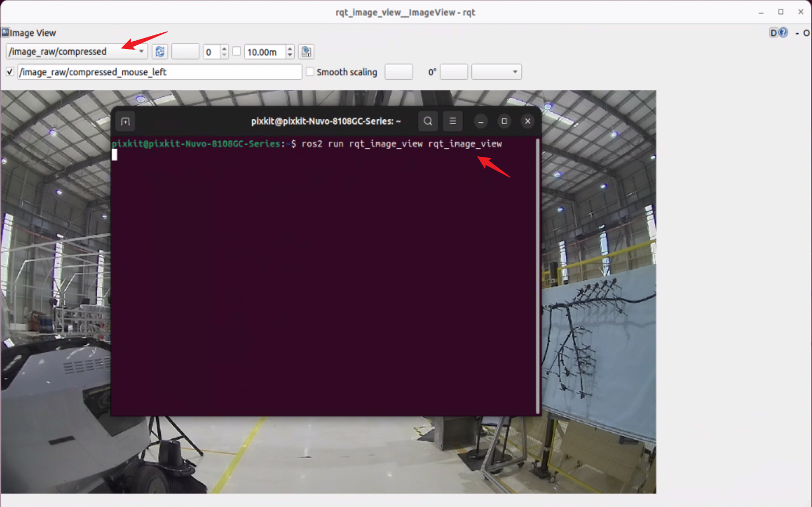Increase the 10.00m range value
Screen dimensions: 812x507
pos(290,48)
